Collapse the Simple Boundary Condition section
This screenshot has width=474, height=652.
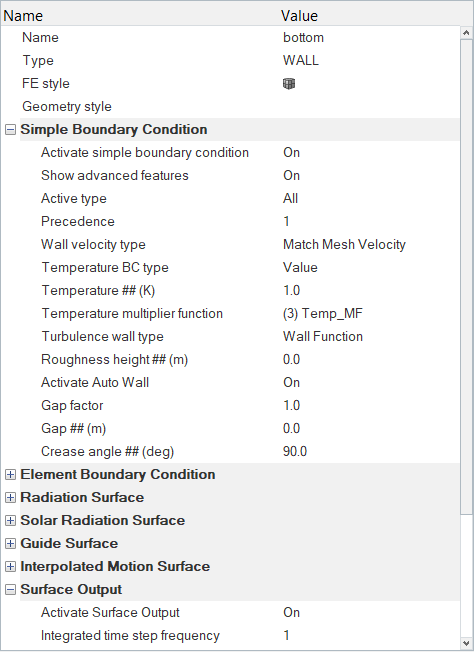[x=10, y=130]
